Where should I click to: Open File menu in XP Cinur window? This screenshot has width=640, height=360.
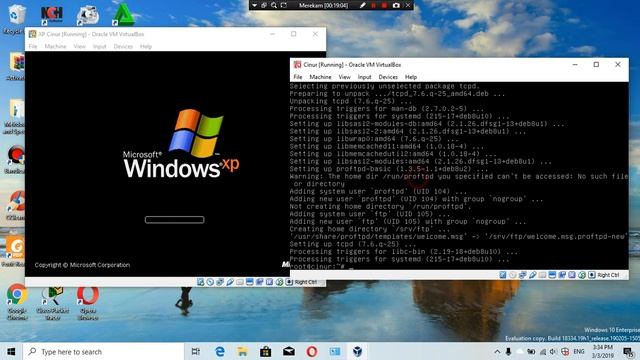(x=33, y=47)
